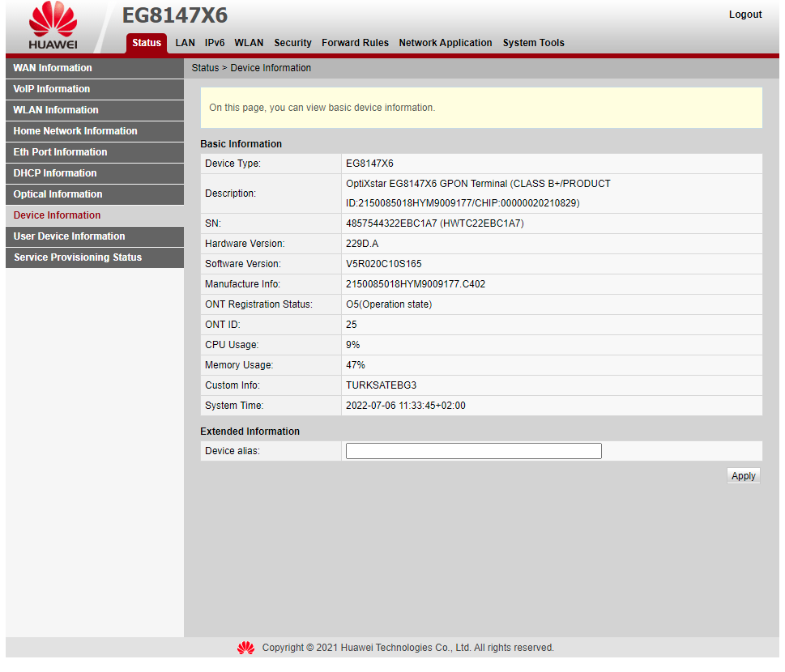Click SN value '4857544322EBC1A7 (HWTC22EBC1A7)'
The width and height of the screenshot is (785, 672).
point(434,223)
